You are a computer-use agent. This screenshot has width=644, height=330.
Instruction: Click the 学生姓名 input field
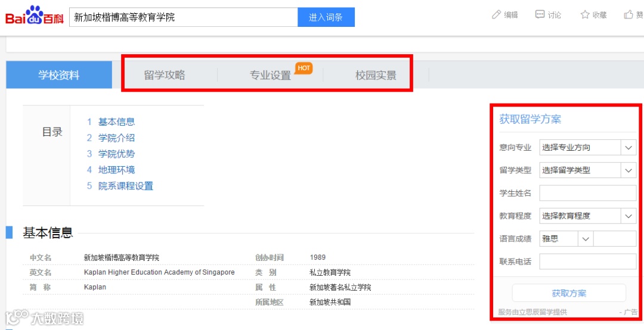[x=588, y=193]
